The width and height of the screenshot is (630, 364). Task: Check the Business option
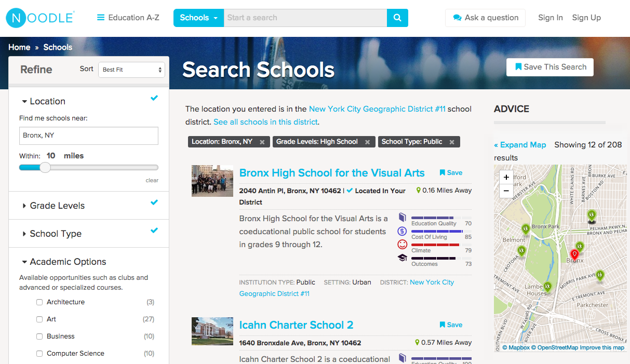[39, 336]
